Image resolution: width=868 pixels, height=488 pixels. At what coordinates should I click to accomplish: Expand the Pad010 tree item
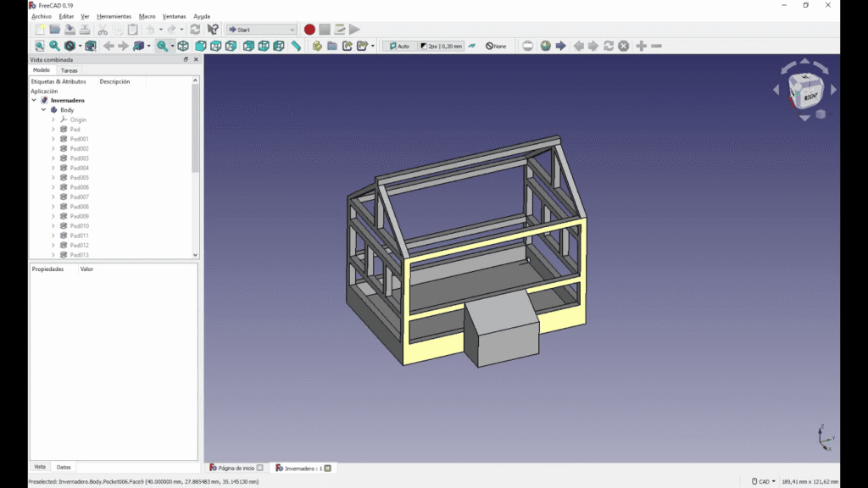point(53,225)
